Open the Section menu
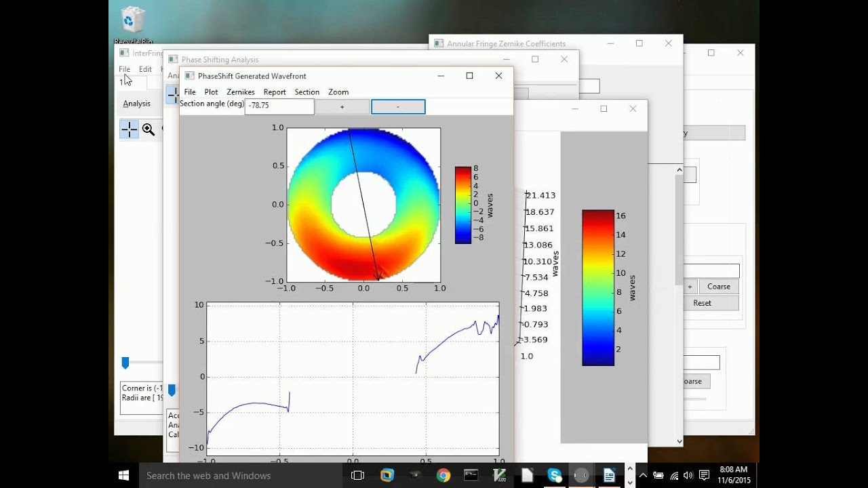This screenshot has width=868, height=488. [x=307, y=92]
